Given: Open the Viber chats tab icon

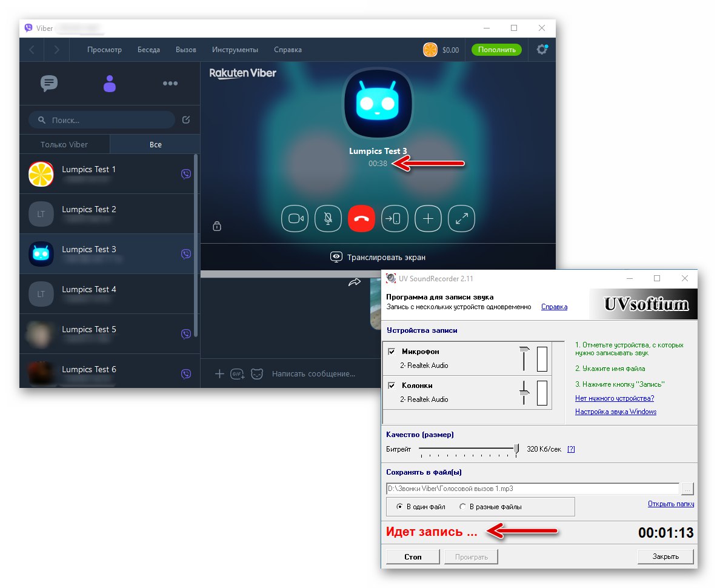Looking at the screenshot, I should (49, 83).
